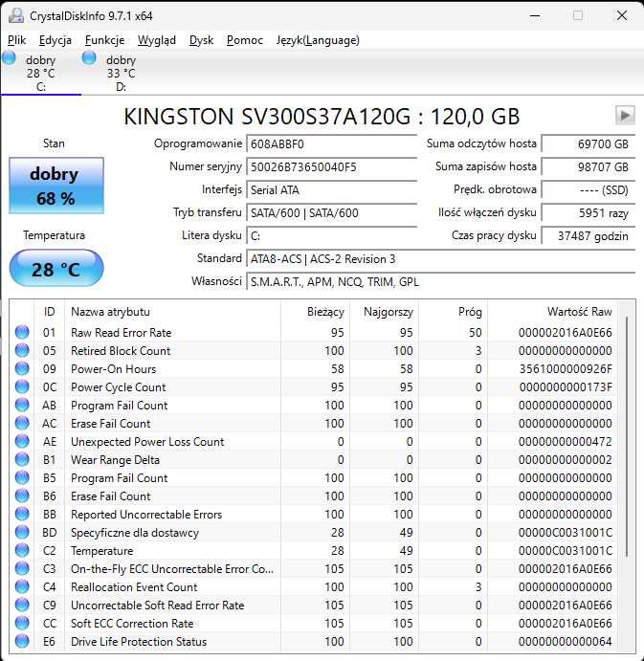The image size is (644, 661).
Task: Click the ID column header
Action: pyautogui.click(x=49, y=312)
